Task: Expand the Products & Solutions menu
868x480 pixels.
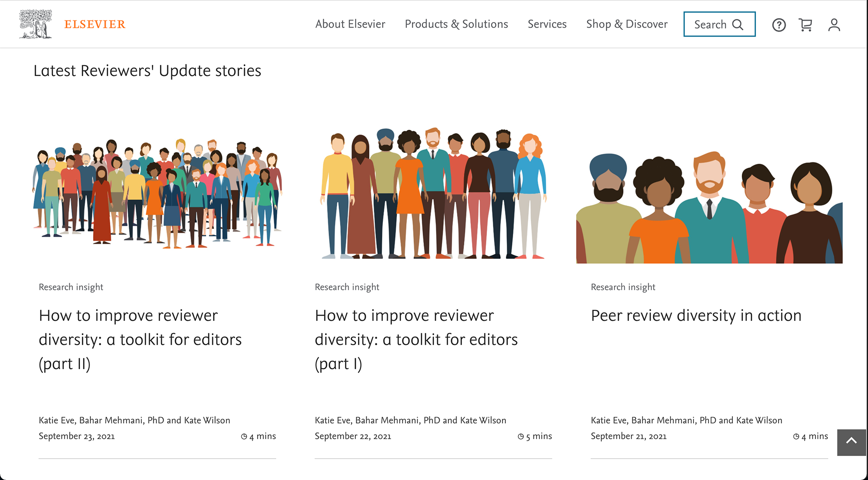Action: pos(456,24)
